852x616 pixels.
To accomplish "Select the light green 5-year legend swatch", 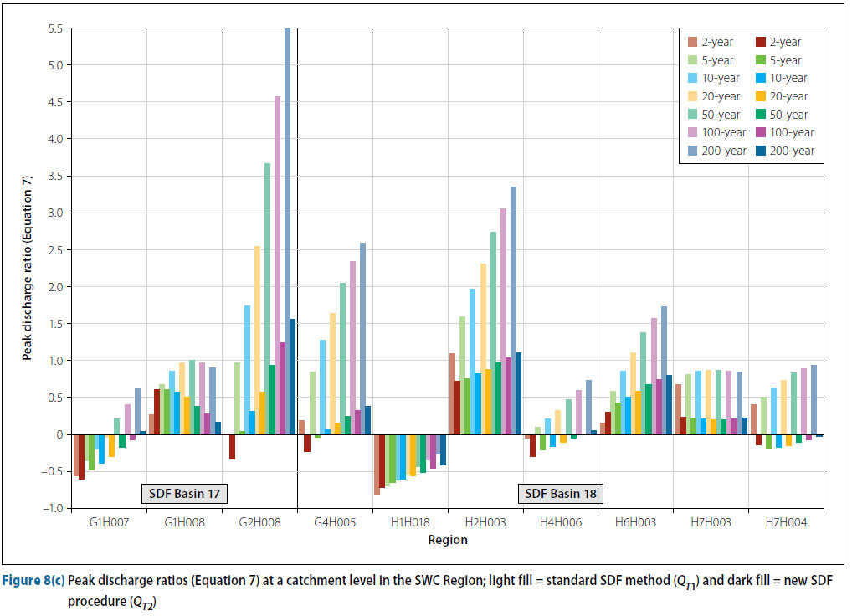I will coord(691,60).
